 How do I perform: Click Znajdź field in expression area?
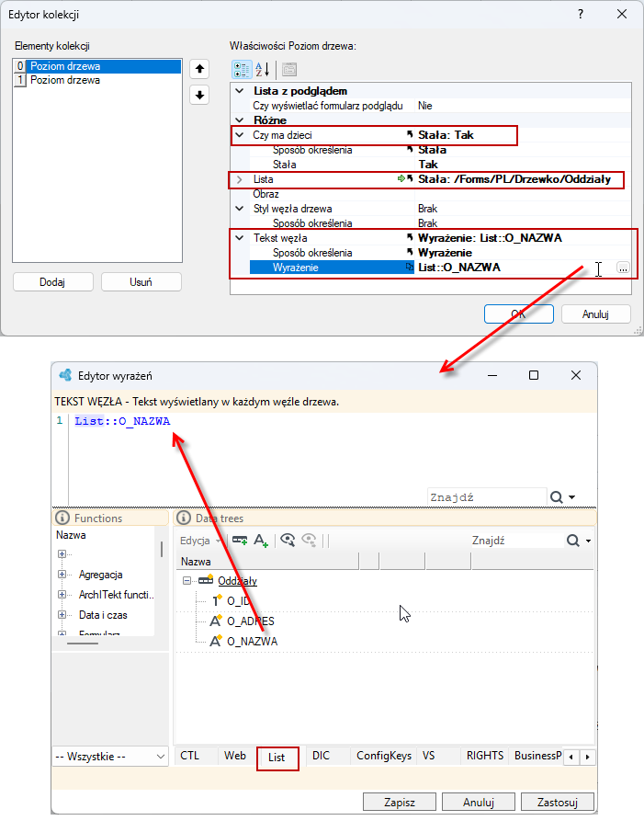click(x=487, y=497)
